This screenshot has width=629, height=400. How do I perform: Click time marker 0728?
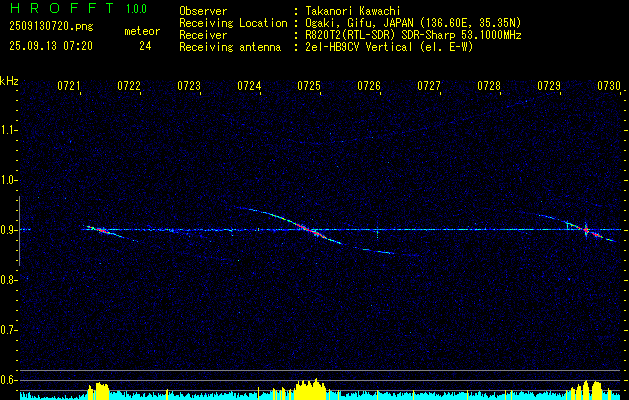(489, 85)
